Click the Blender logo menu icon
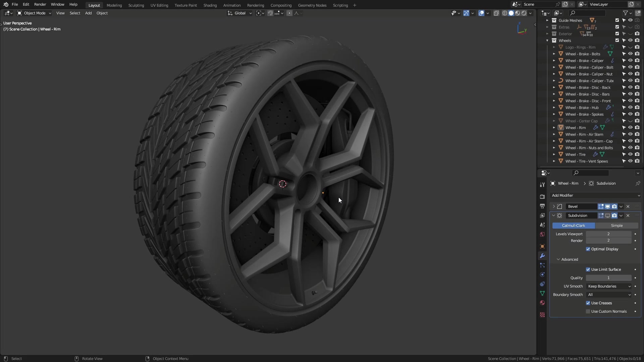The width and height of the screenshot is (644, 362). click(6, 5)
